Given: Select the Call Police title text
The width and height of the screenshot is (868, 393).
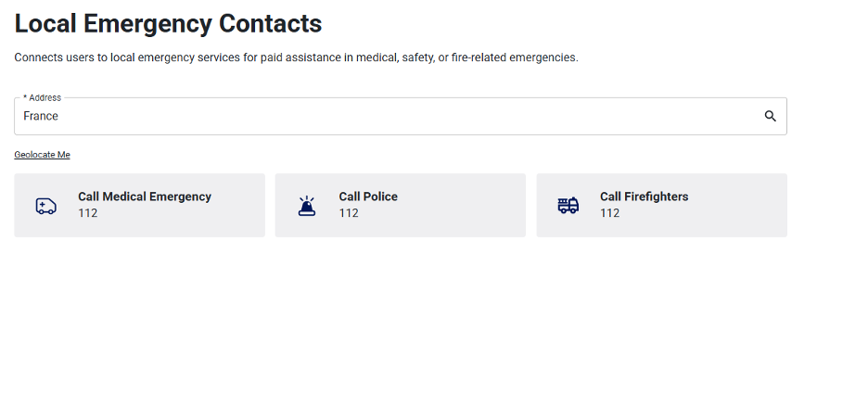Looking at the screenshot, I should (x=368, y=196).
